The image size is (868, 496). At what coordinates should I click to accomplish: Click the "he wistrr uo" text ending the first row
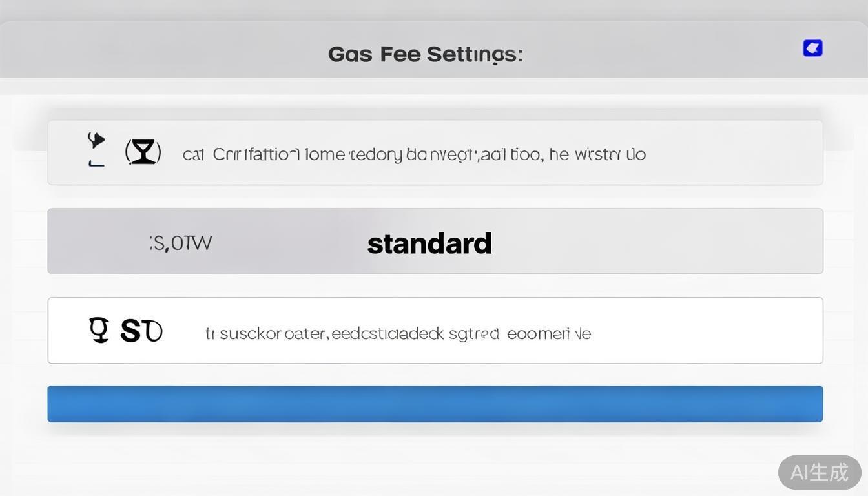597,154
